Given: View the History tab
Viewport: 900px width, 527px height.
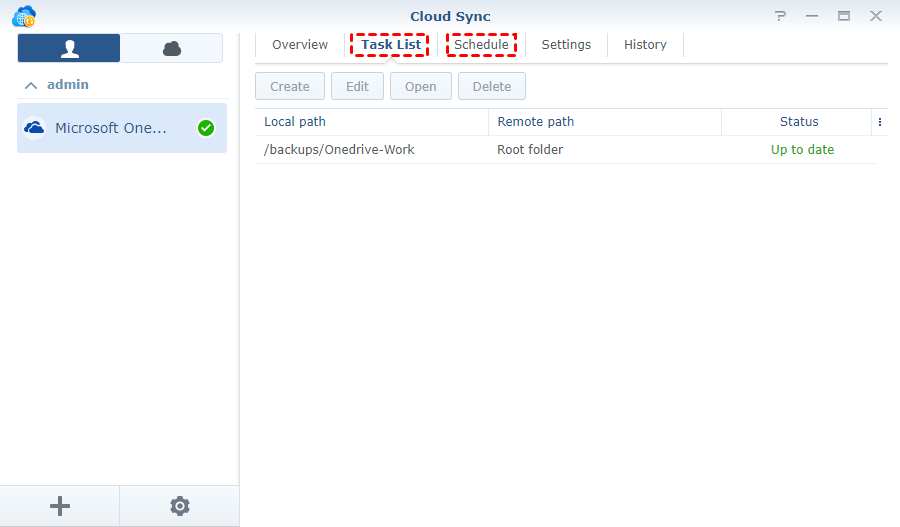Looking at the screenshot, I should coord(645,45).
